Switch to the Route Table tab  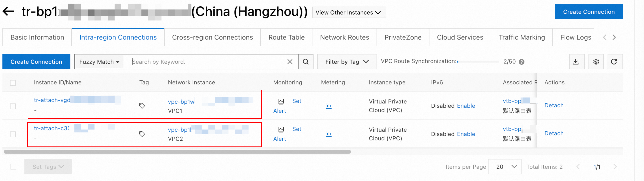286,37
